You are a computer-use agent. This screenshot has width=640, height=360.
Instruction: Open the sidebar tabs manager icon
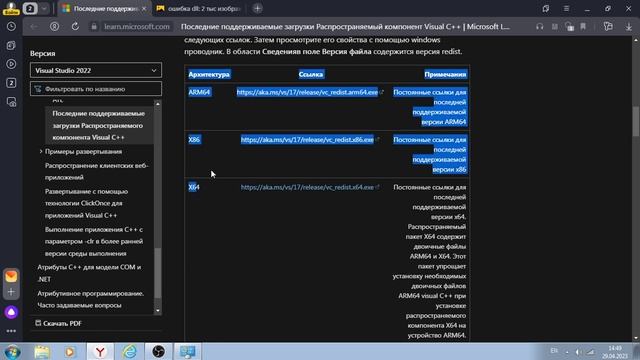click(x=11, y=83)
